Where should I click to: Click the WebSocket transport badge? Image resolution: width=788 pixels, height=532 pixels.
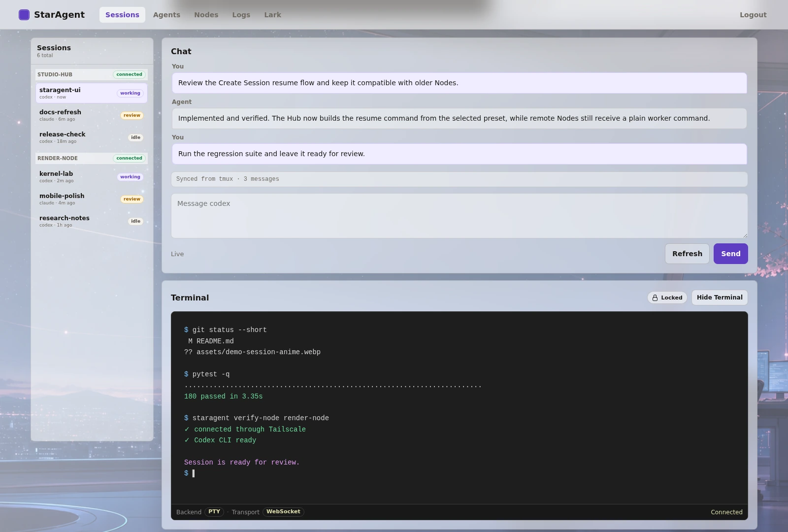(x=283, y=512)
